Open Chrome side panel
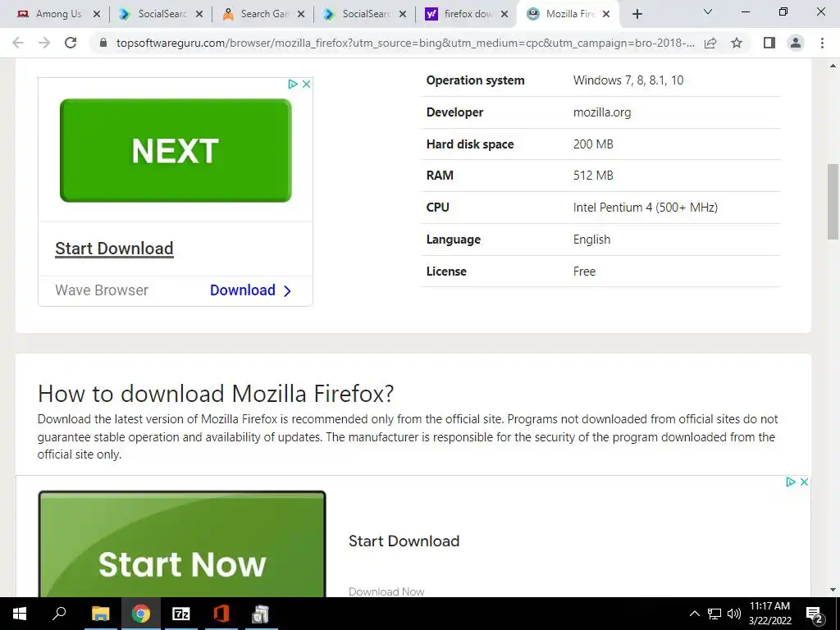The width and height of the screenshot is (840, 630). 769,43
